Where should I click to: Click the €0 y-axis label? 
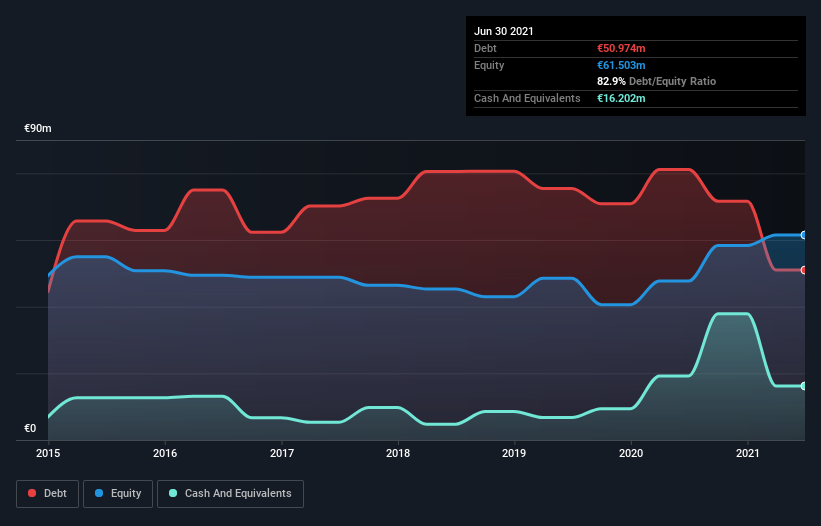30,428
